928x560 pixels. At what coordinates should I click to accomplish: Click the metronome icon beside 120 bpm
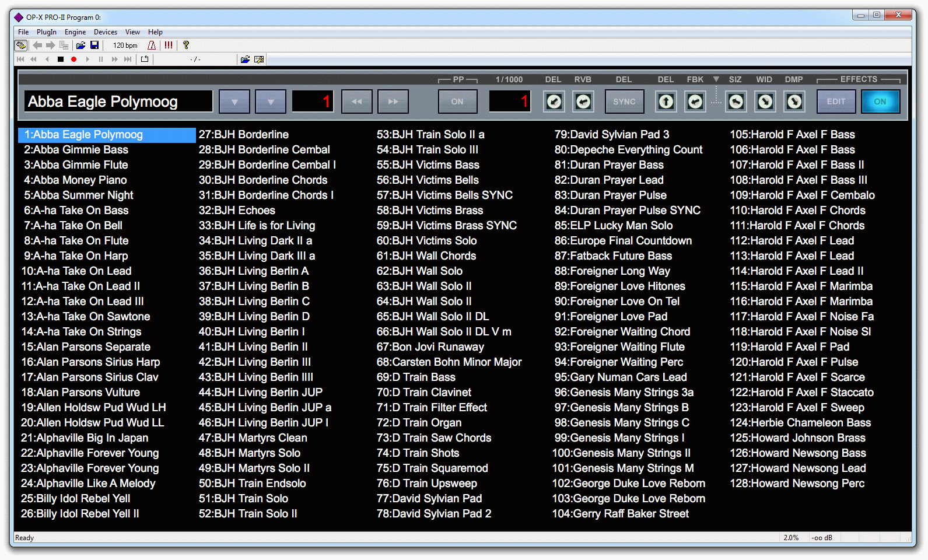(x=152, y=45)
